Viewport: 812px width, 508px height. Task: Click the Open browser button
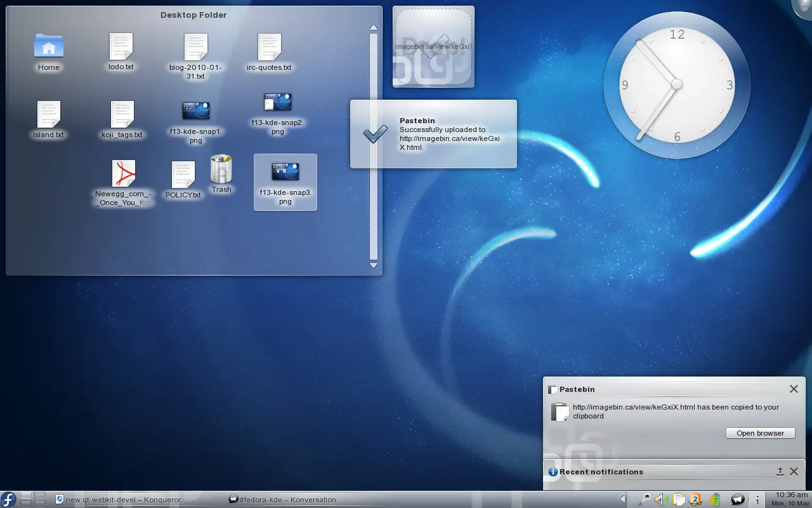(760, 433)
